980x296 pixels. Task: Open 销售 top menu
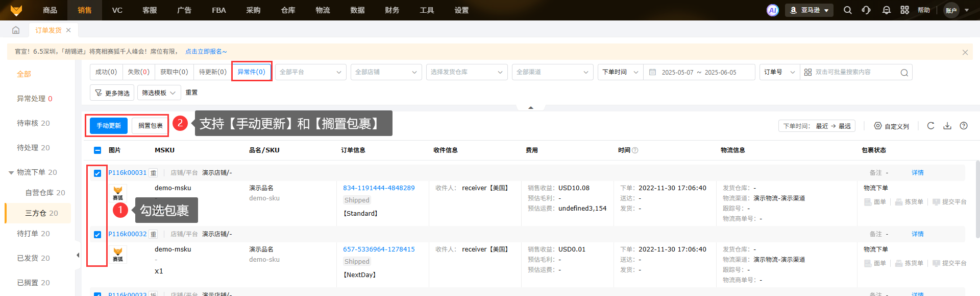click(85, 10)
